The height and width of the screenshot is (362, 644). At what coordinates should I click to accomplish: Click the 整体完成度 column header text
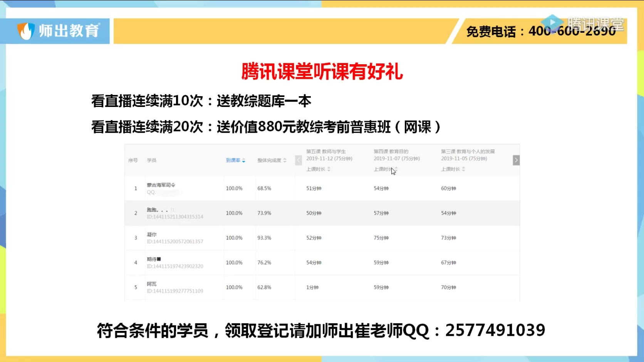[269, 160]
